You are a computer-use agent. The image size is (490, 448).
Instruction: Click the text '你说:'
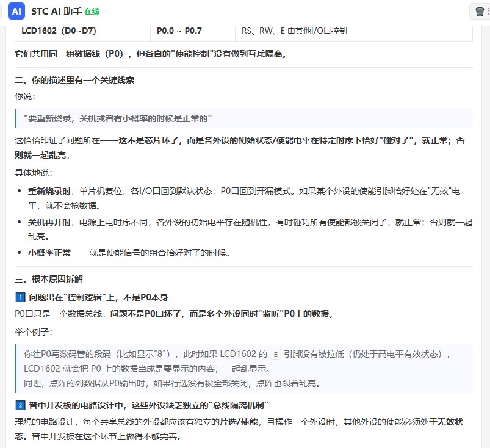(24, 96)
